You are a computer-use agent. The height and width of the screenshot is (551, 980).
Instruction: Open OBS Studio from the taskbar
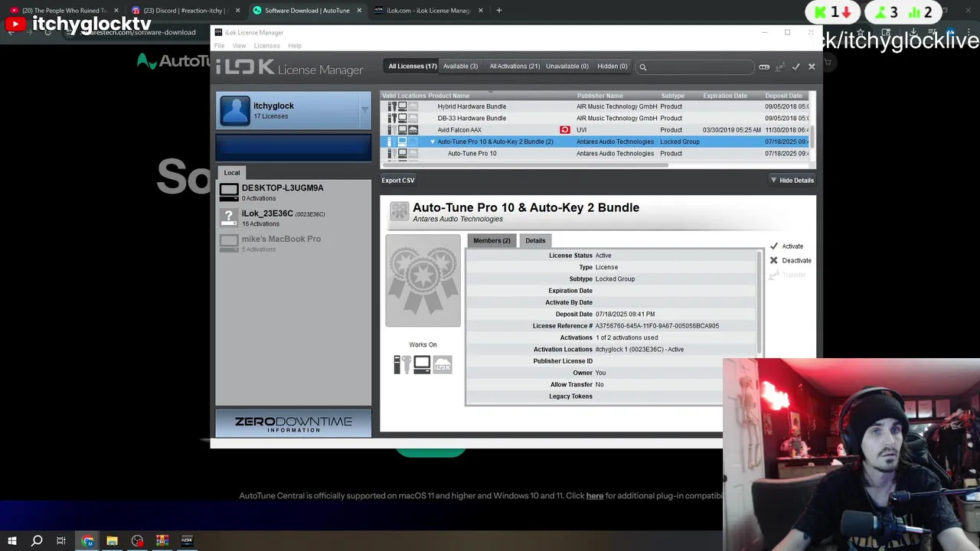(x=137, y=541)
